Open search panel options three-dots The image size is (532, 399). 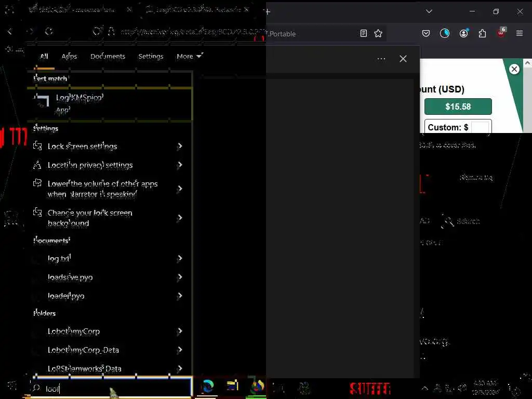click(x=381, y=59)
